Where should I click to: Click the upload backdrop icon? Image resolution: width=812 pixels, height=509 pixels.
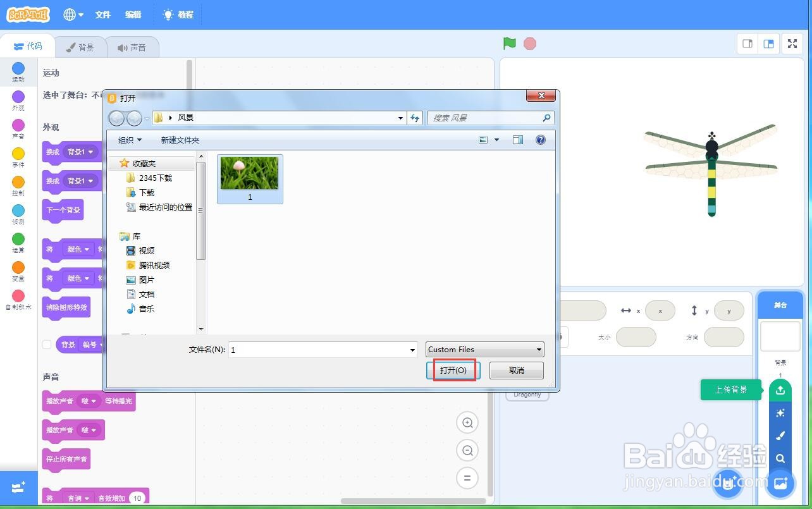coord(780,390)
